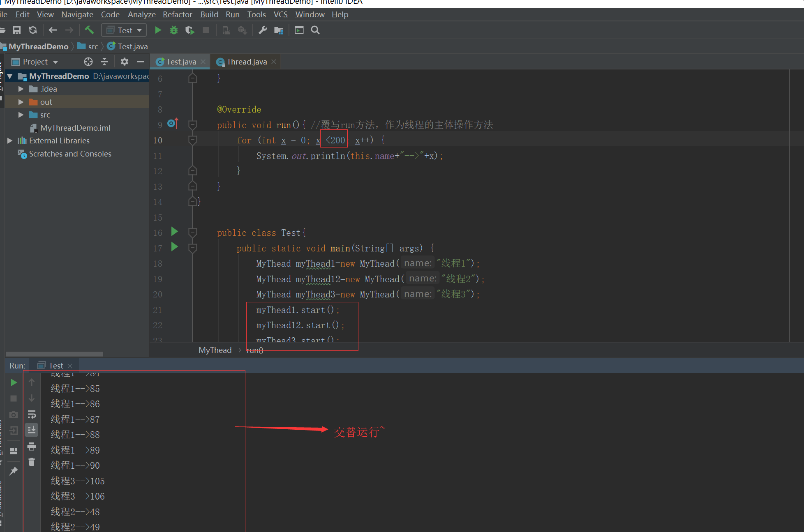The width and height of the screenshot is (804, 532).
Task: Toggle pin tab in Run panel
Action: click(x=14, y=471)
